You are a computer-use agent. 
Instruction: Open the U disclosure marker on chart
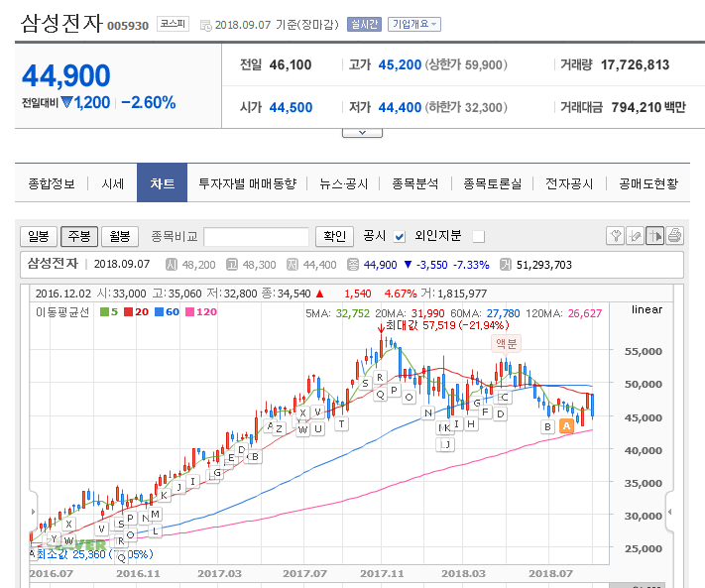click(x=318, y=428)
